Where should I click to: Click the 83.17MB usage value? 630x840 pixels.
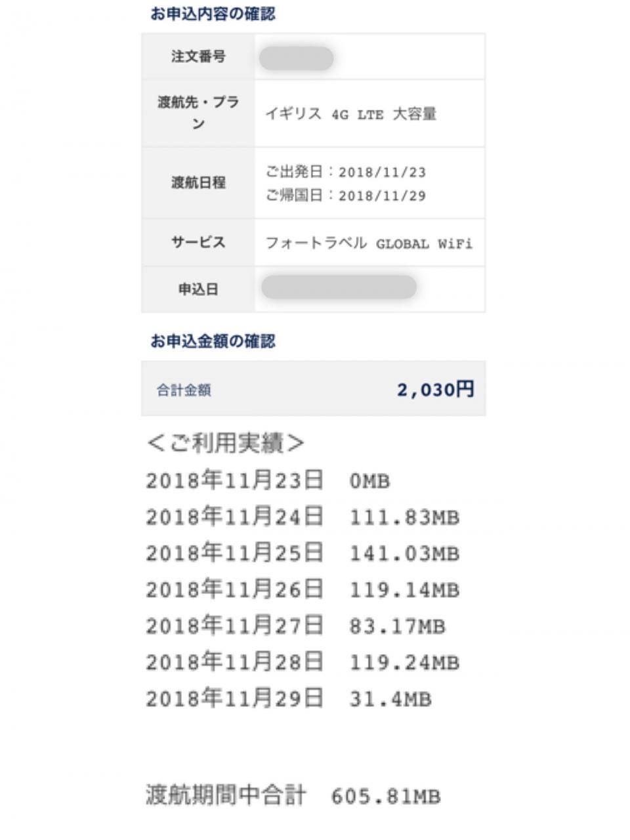(397, 627)
